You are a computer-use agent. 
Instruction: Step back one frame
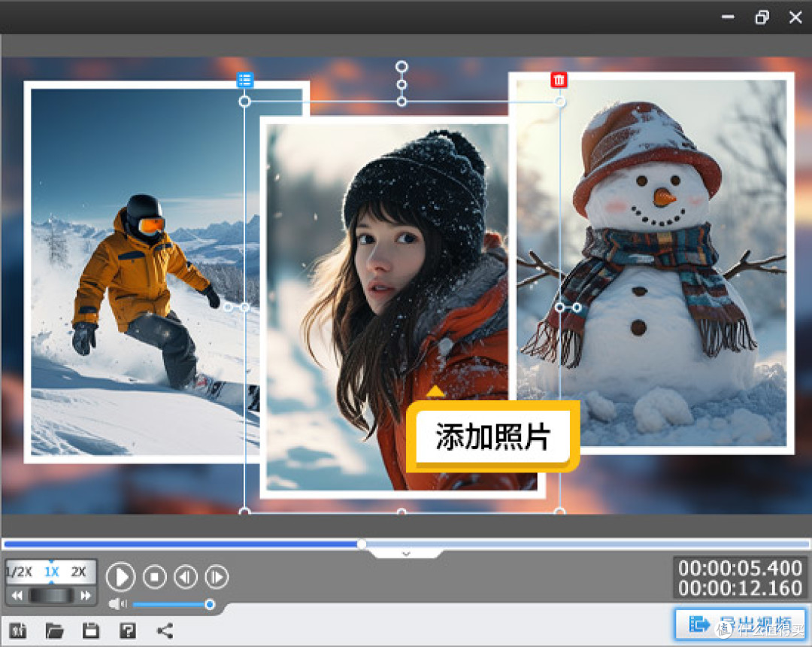(x=186, y=576)
